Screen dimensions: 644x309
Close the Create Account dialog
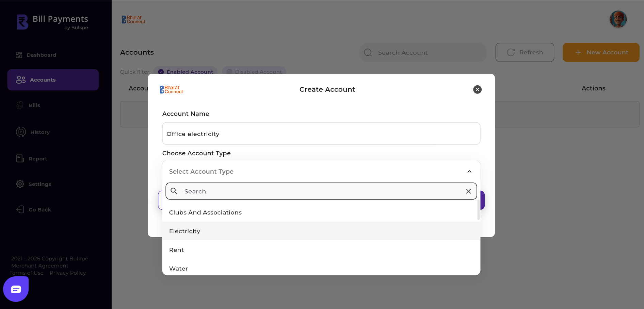(x=477, y=89)
